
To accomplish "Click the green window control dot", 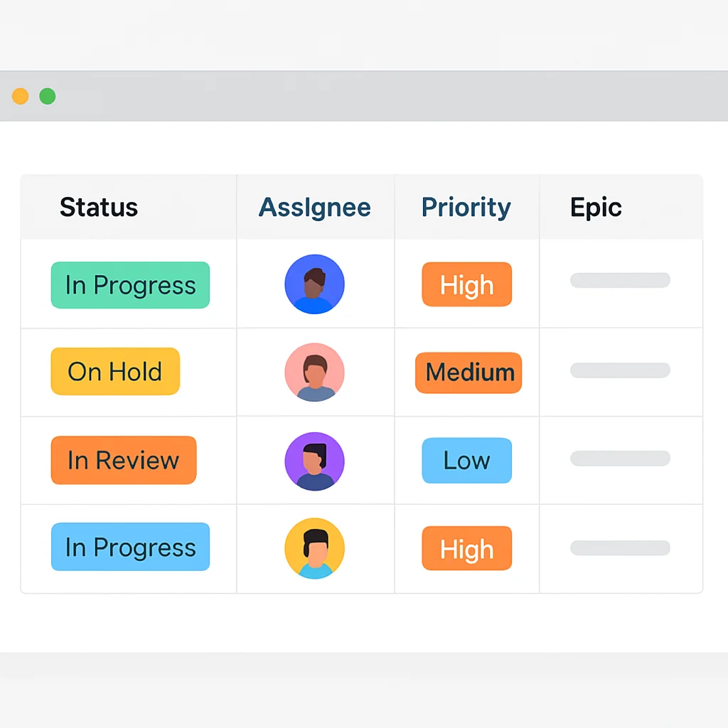I will click(48, 96).
